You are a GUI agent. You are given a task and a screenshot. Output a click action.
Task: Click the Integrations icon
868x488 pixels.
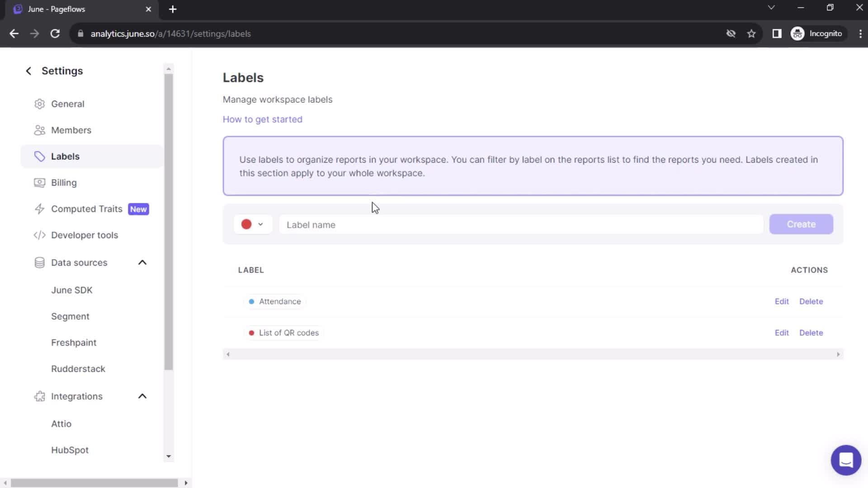point(39,396)
